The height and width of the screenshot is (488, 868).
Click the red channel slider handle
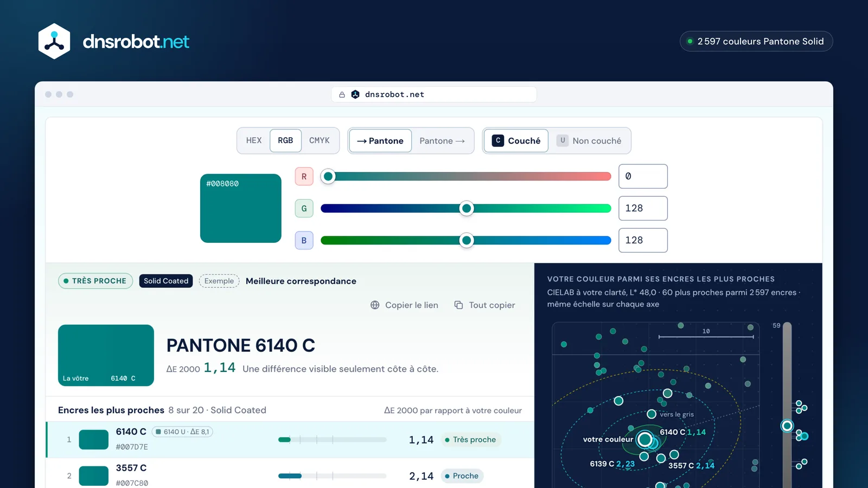click(328, 176)
